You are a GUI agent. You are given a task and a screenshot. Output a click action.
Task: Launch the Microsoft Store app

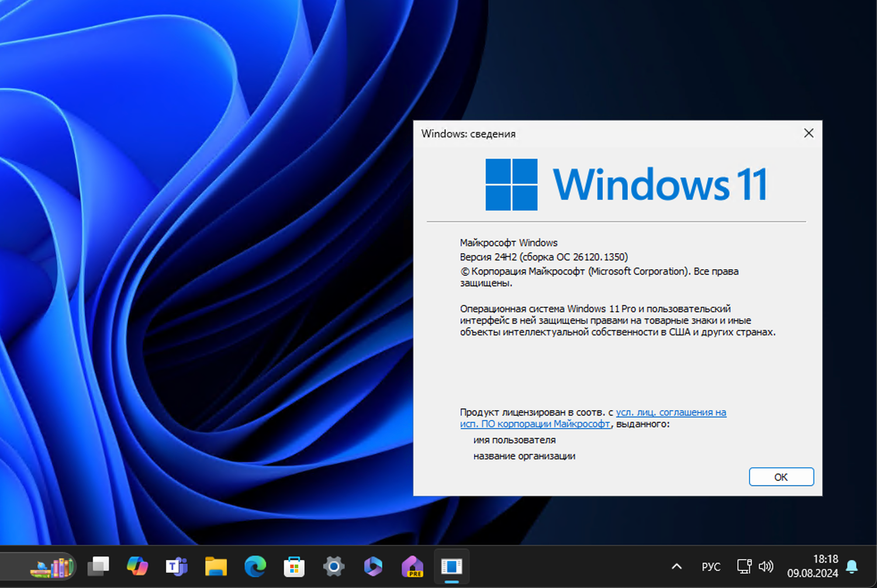point(294,566)
